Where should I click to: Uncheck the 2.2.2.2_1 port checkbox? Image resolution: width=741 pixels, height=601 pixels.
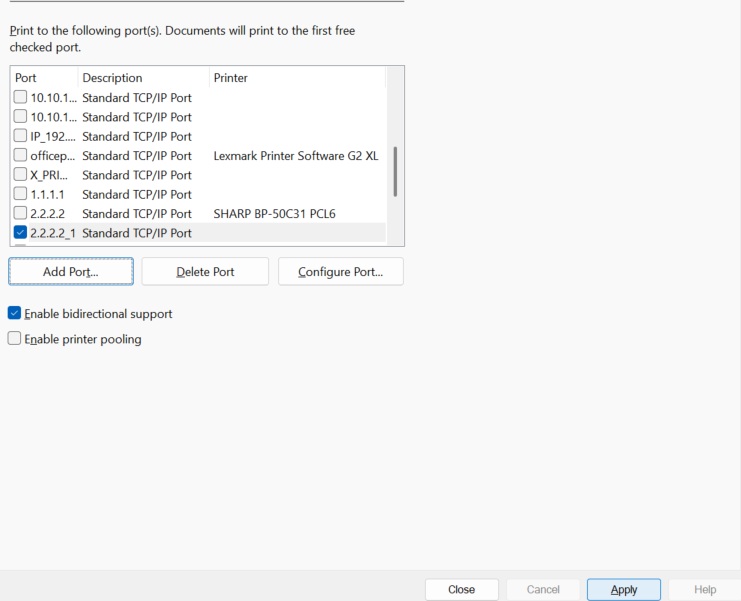point(21,233)
